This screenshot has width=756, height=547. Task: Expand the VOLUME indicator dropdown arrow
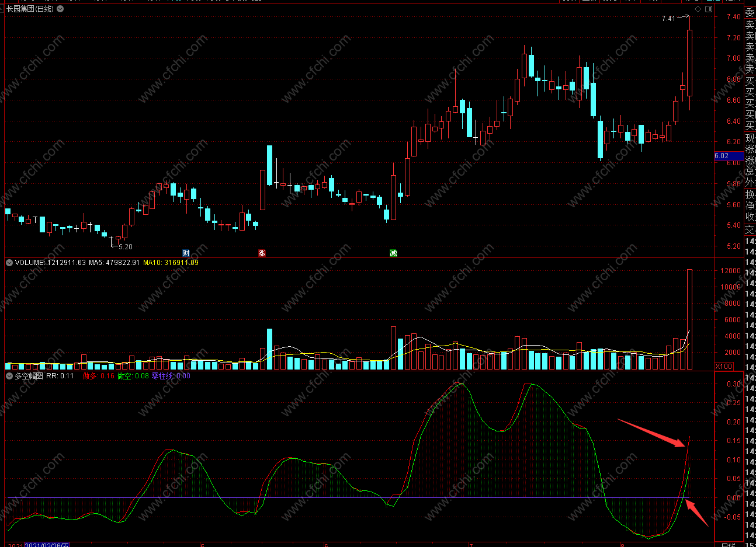click(9, 263)
